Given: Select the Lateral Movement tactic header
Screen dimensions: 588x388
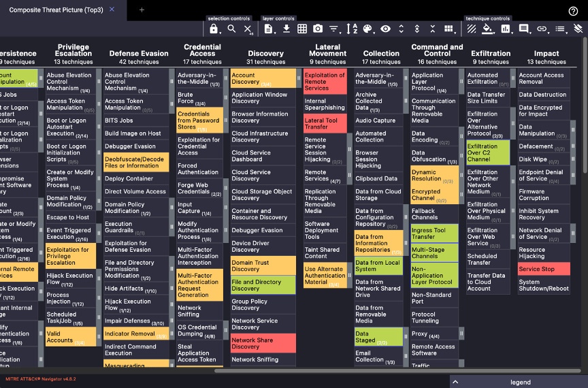Looking at the screenshot, I should pos(328,50).
